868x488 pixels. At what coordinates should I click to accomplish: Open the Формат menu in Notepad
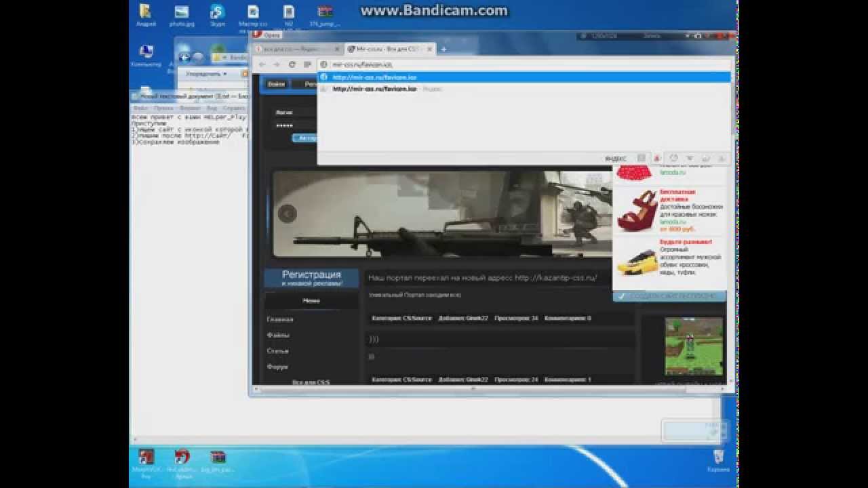[190, 108]
